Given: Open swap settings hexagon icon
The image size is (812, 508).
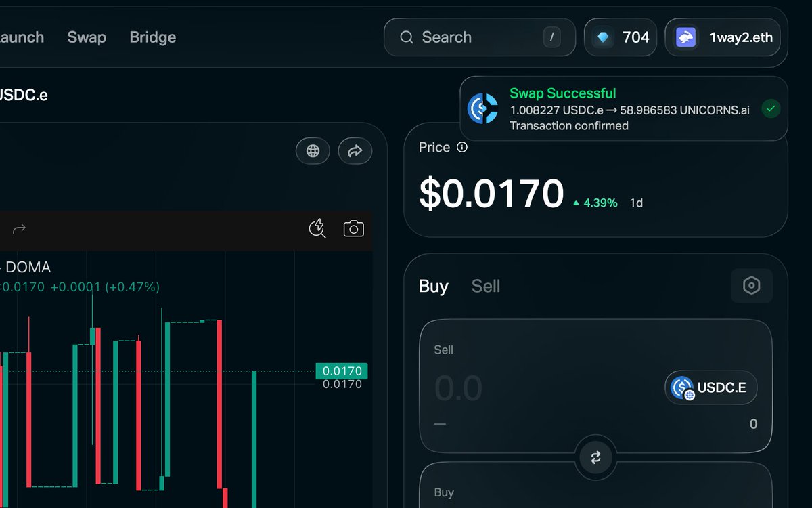Looking at the screenshot, I should tap(752, 286).
